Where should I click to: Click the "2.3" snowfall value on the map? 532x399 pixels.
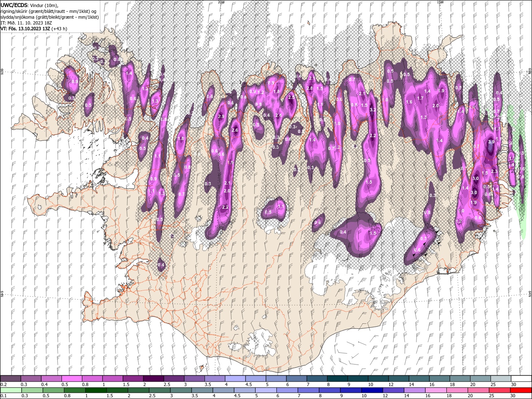pos(494,171)
